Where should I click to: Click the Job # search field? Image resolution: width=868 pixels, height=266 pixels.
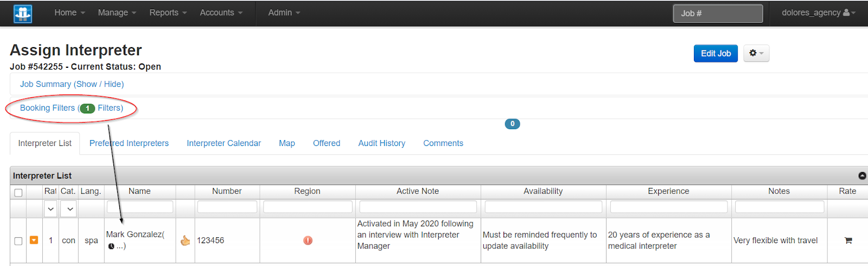(718, 14)
